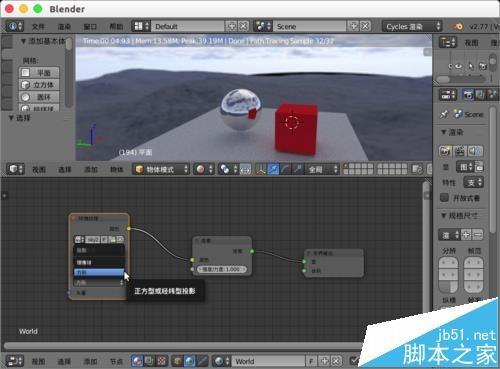Image resolution: width=500 pixels, height=369 pixels.
Task: Open the pivot point selector in 3D header
Action: pos(228,169)
